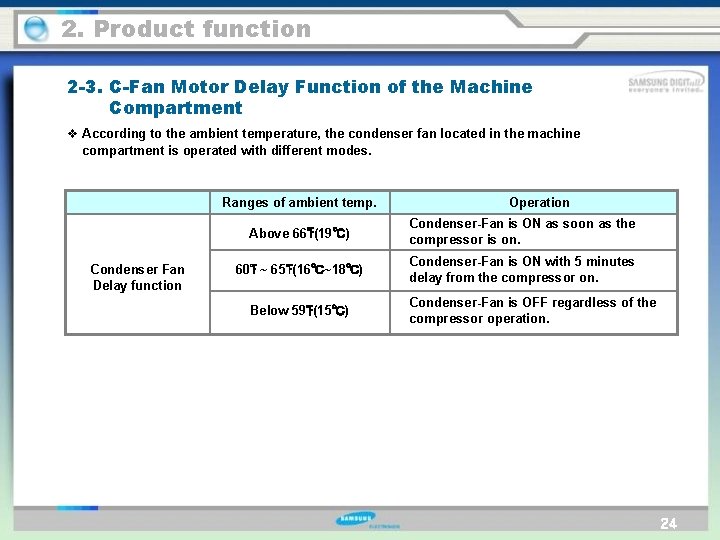Click the "2. Product function" header title
The image size is (720, 540).
pos(186,28)
